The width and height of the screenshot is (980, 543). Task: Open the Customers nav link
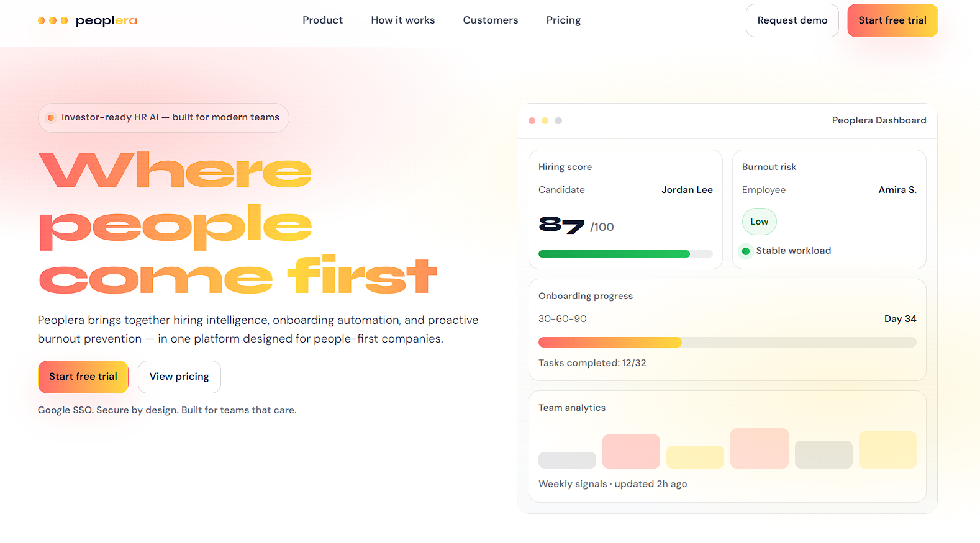(x=490, y=20)
